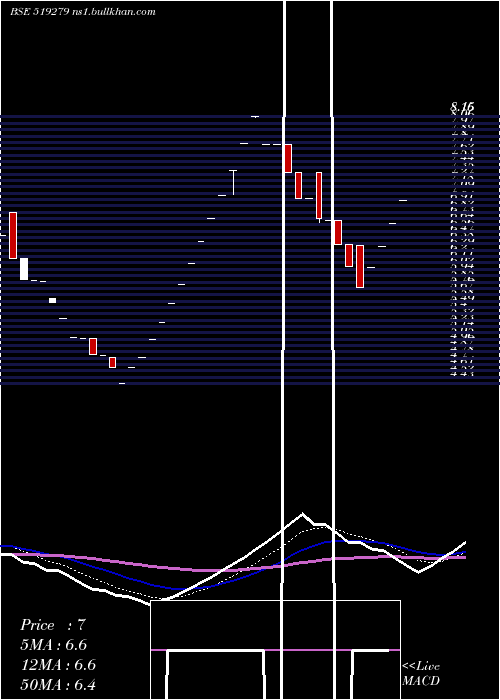Viewport: 500px width, 700px height.
Task: Click the first large red candle at far left
Action: (13, 235)
